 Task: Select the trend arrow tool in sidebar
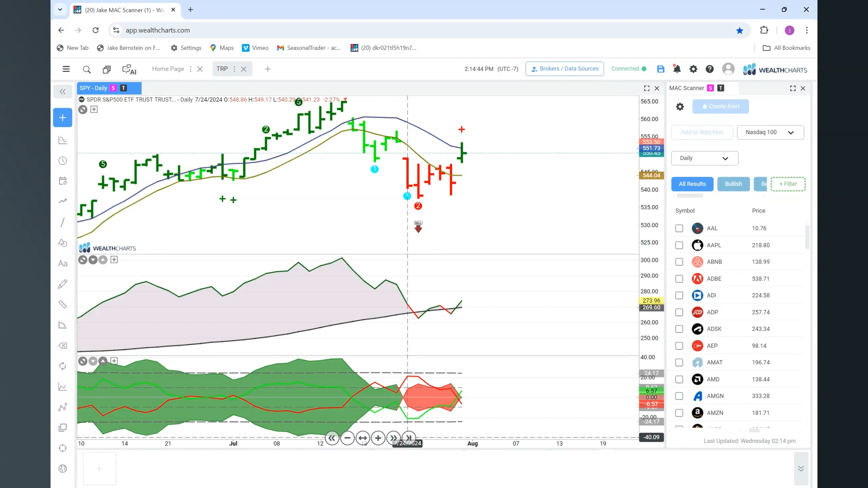63,201
